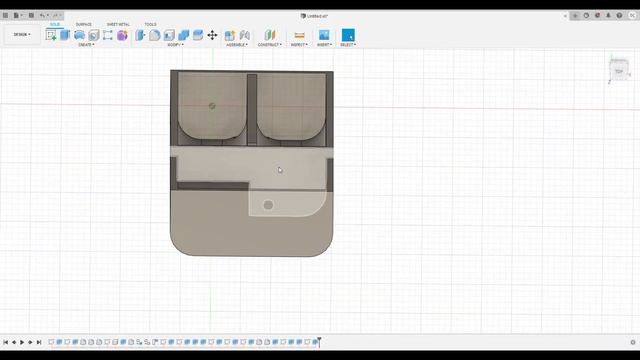
Task: Jump to timeline beginning
Action: pos(5,342)
